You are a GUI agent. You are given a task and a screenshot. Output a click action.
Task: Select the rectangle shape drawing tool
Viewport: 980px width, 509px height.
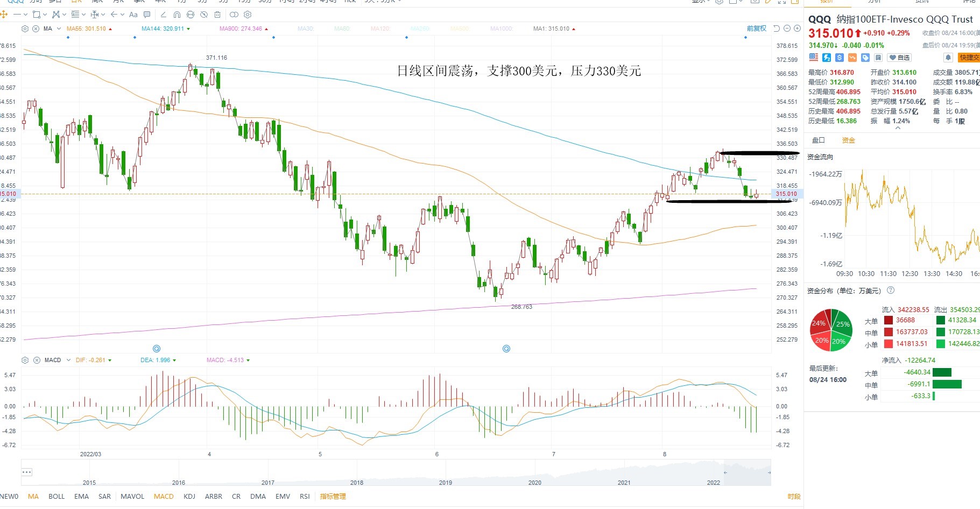(37, 15)
